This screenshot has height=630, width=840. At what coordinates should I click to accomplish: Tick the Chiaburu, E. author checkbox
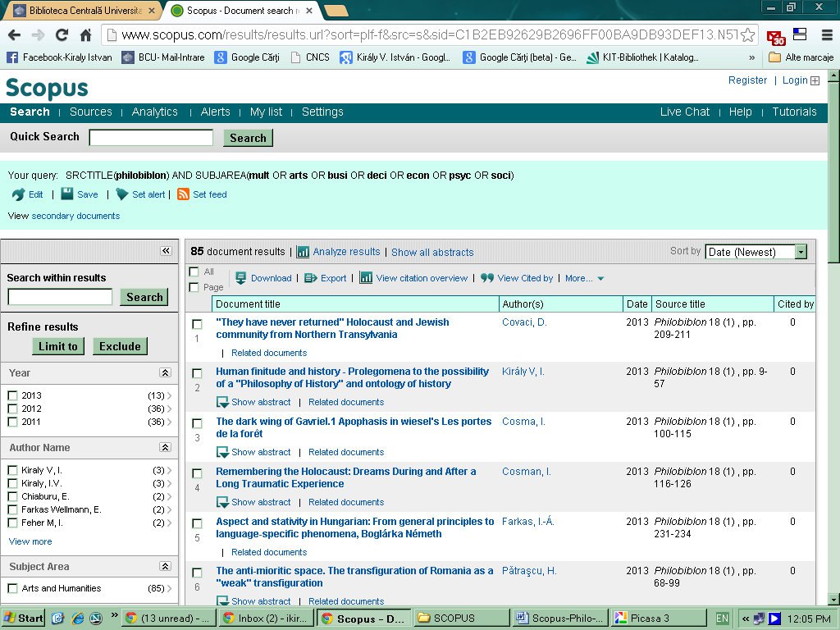click(x=13, y=496)
